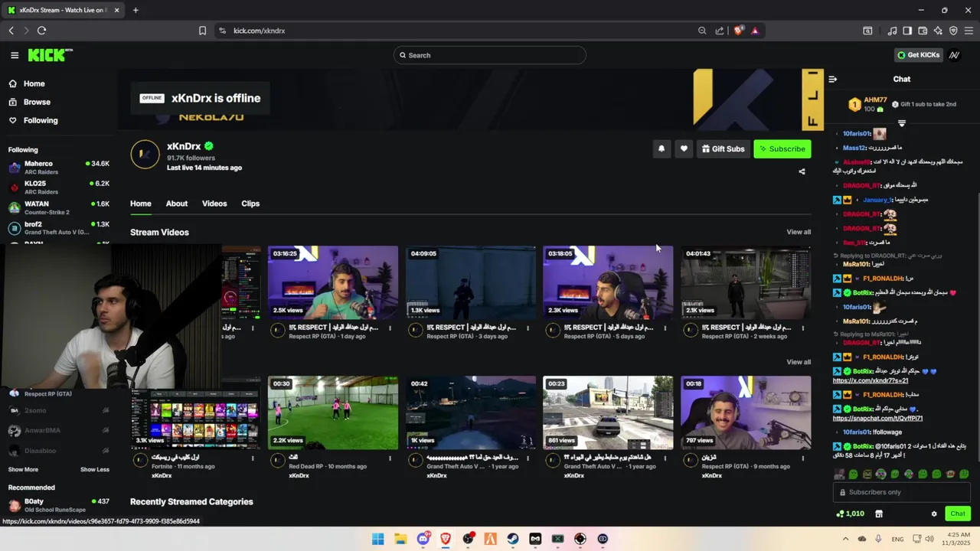Toggle follow heart for xKnDrx
980x551 pixels.
click(684, 148)
